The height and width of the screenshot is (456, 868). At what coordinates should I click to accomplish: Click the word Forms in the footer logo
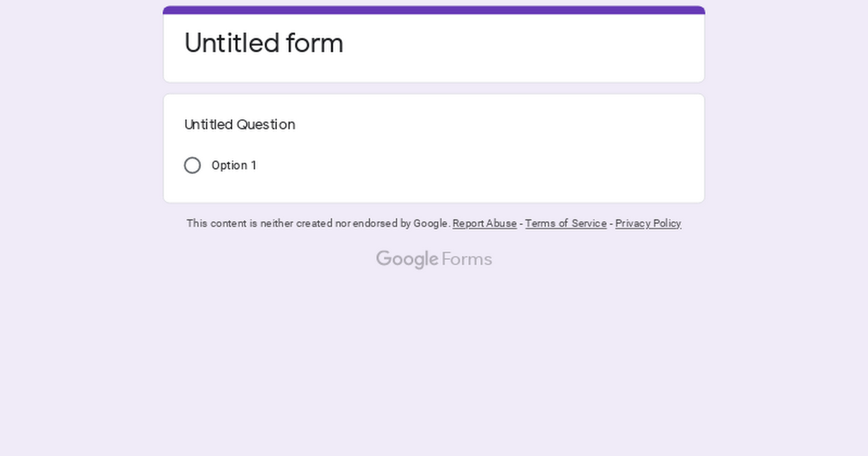[x=467, y=259]
